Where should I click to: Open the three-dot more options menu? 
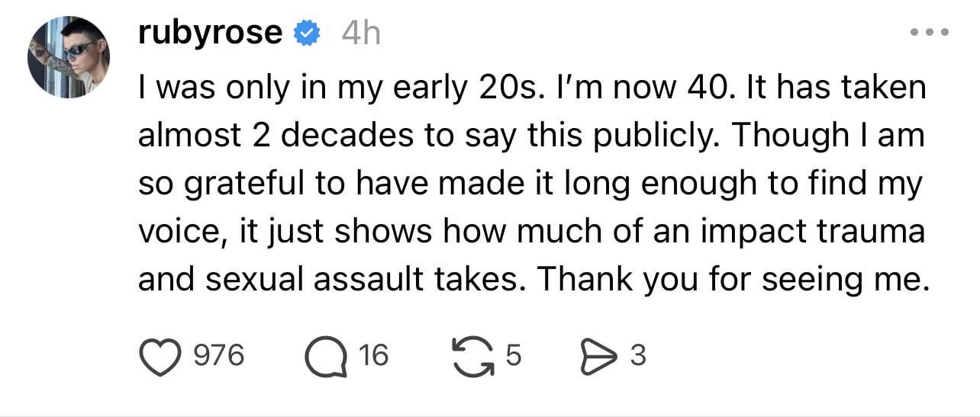(x=929, y=33)
